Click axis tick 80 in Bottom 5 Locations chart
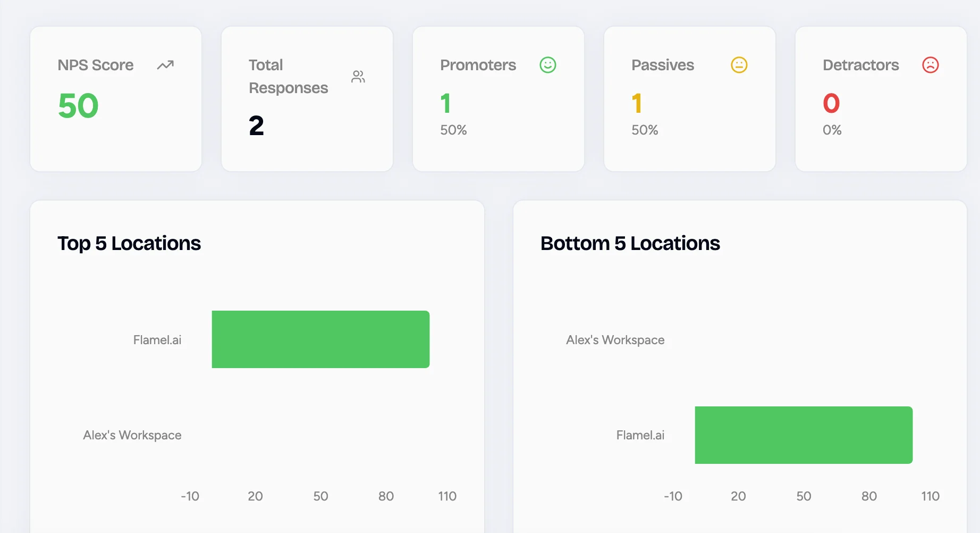This screenshot has width=980, height=533. point(869,496)
